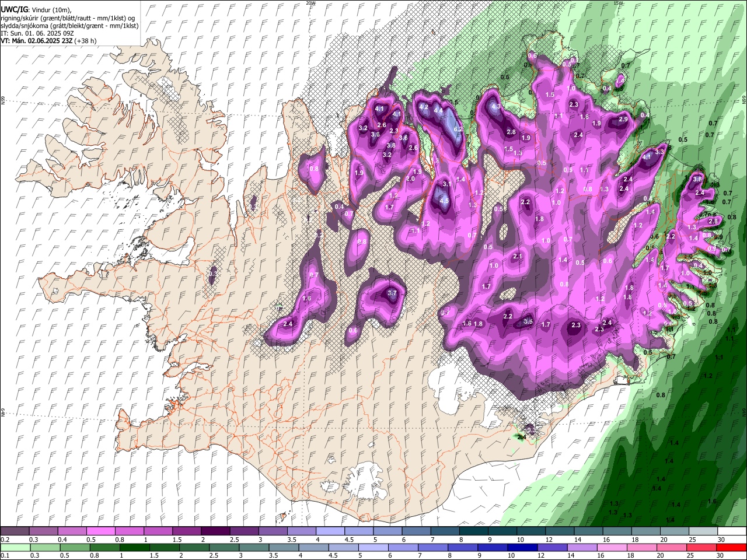Click the 'VT: Mán. 02.06.2025 23Z' valid time
747x560 pixels.
tap(36, 41)
